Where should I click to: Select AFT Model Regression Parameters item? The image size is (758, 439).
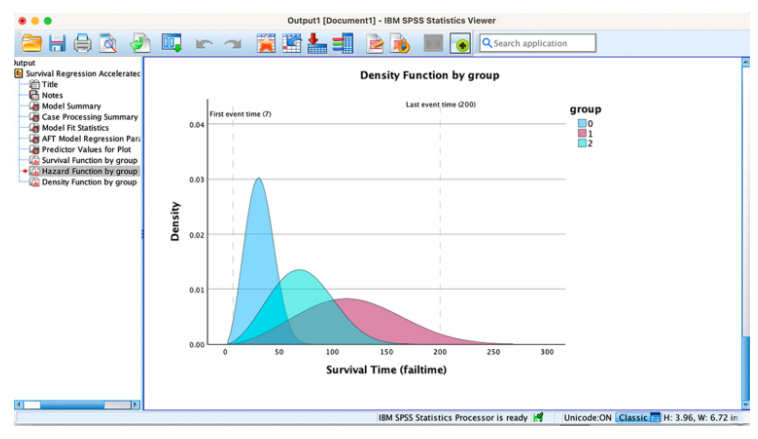(x=92, y=139)
